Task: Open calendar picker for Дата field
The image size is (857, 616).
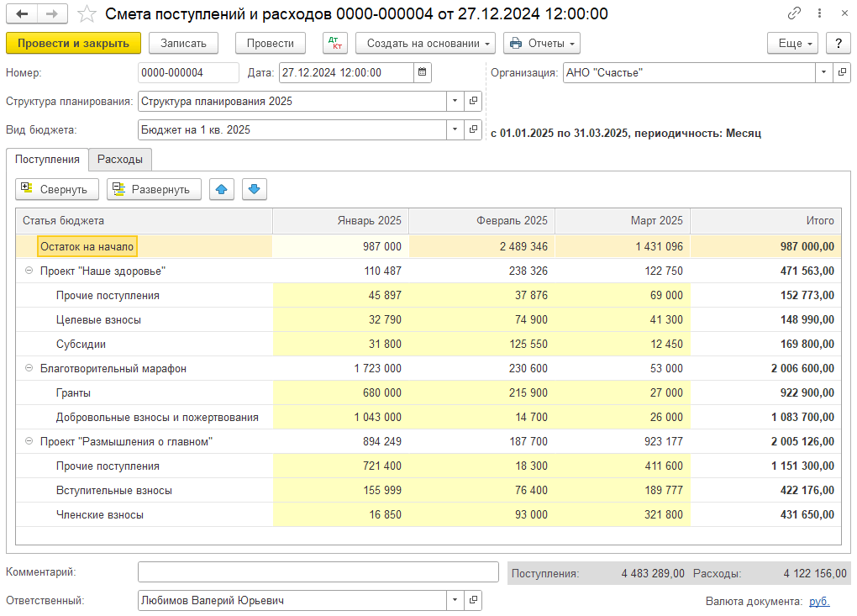Action: 423,73
